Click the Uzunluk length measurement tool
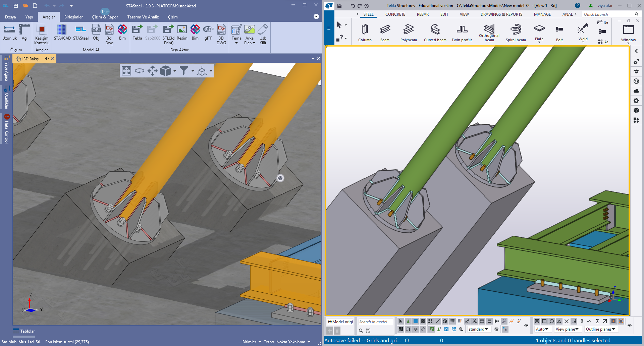Image resolution: width=644 pixels, height=346 pixels. coord(9,33)
